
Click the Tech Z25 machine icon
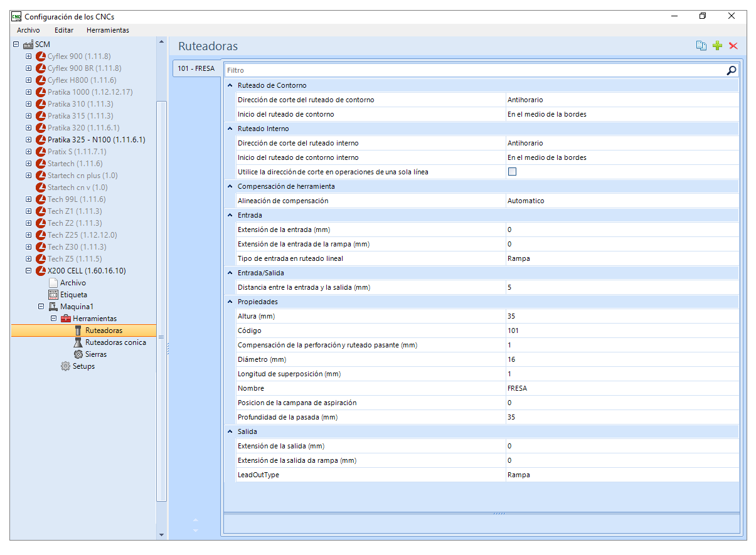[x=41, y=235]
